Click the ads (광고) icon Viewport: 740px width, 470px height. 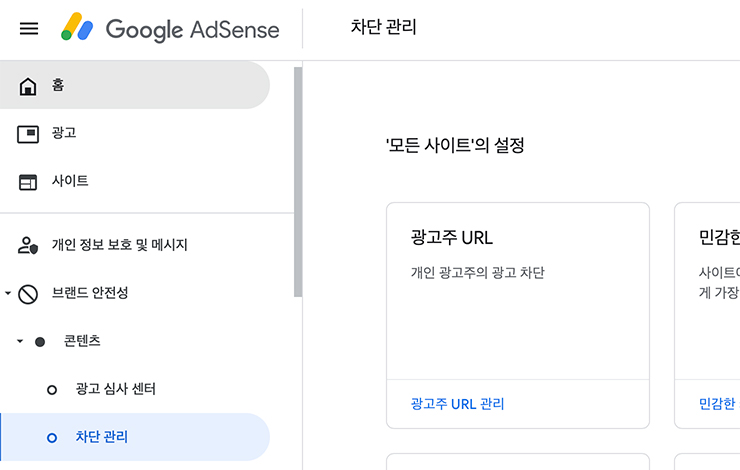(x=28, y=134)
